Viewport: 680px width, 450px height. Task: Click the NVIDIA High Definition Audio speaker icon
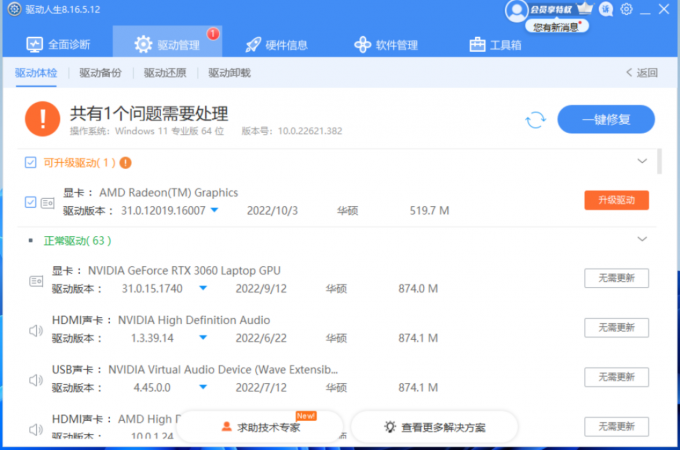(36, 331)
